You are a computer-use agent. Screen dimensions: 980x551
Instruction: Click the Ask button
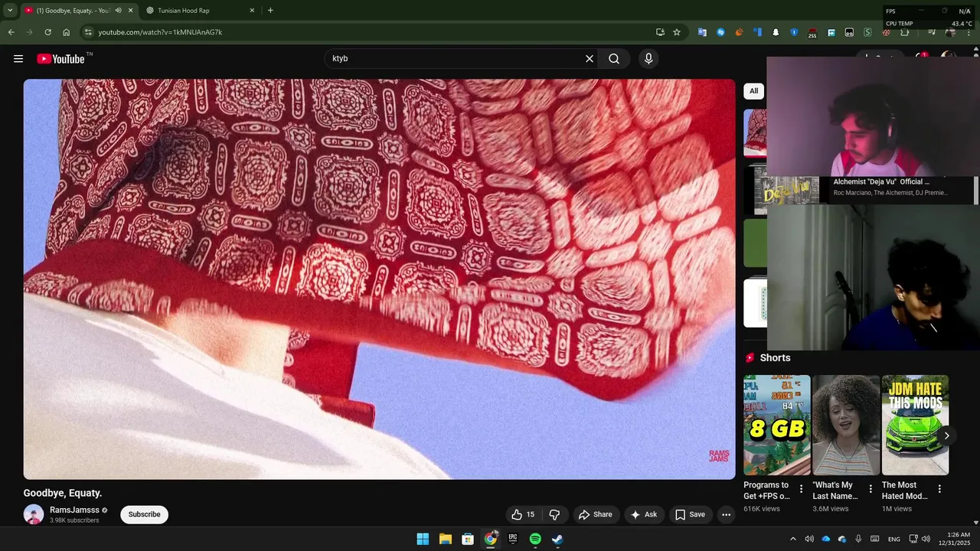click(644, 514)
